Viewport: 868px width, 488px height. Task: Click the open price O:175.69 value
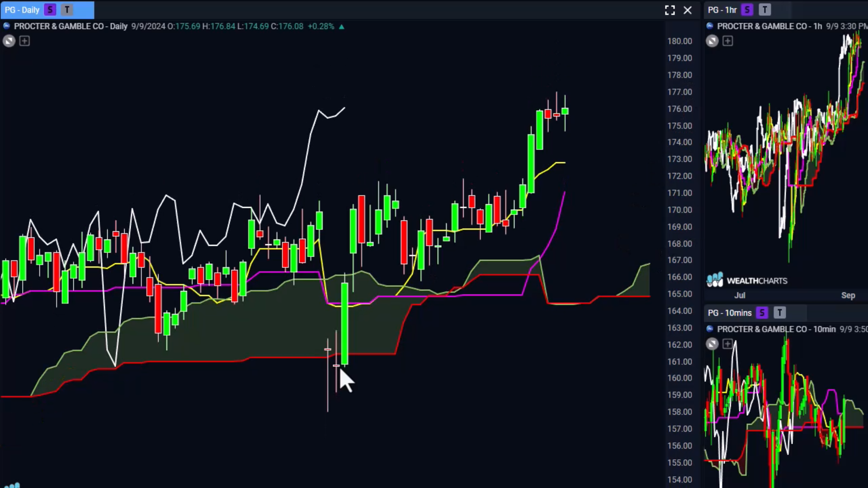click(x=184, y=26)
